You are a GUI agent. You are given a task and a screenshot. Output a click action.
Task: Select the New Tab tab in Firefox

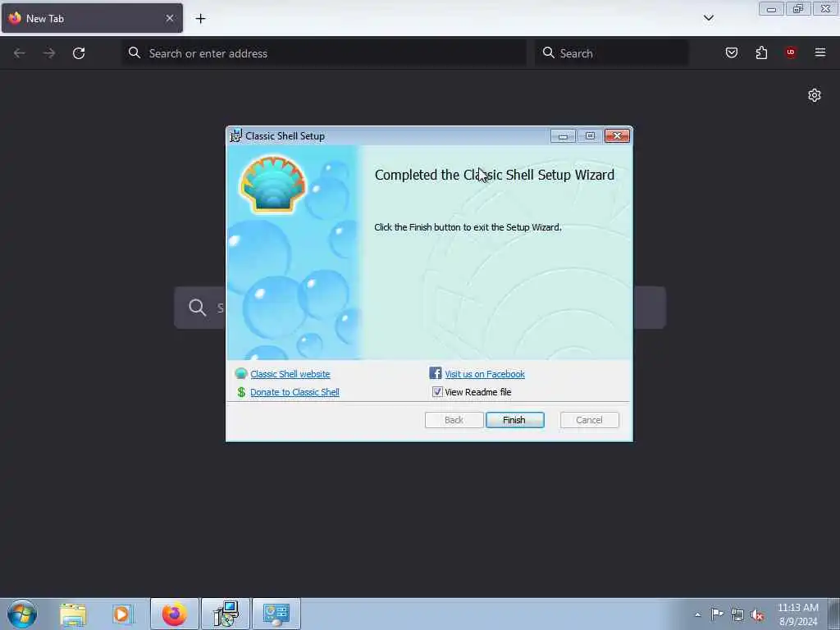[x=92, y=18]
